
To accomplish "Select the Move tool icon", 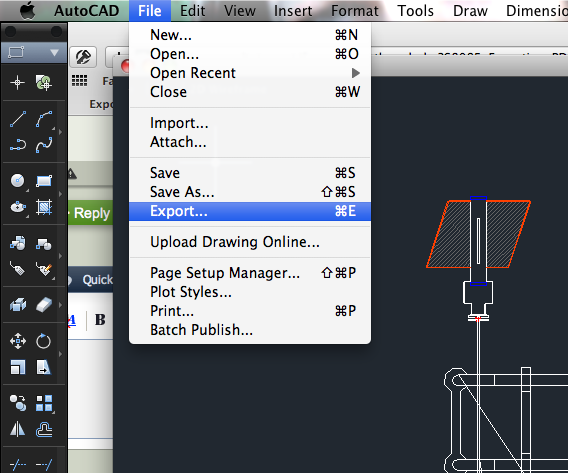I will click(x=18, y=341).
